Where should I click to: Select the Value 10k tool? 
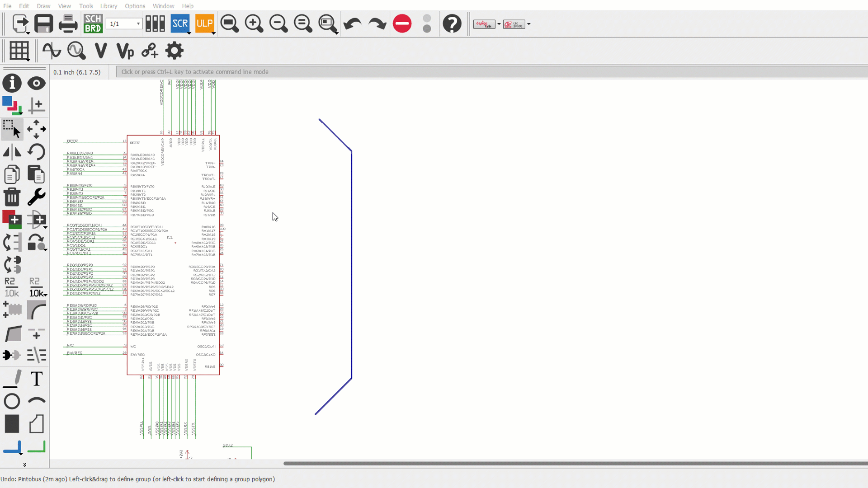pyautogui.click(x=37, y=287)
